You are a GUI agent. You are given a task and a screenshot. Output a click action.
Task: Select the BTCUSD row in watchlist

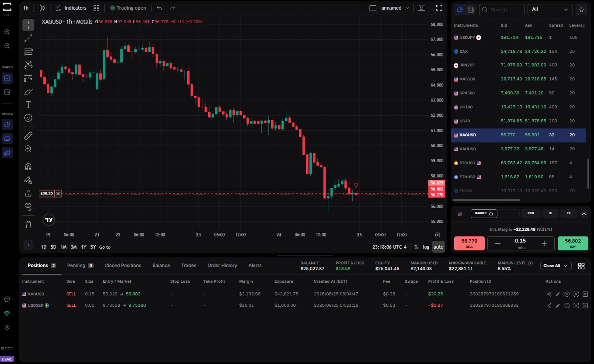tap(518, 163)
